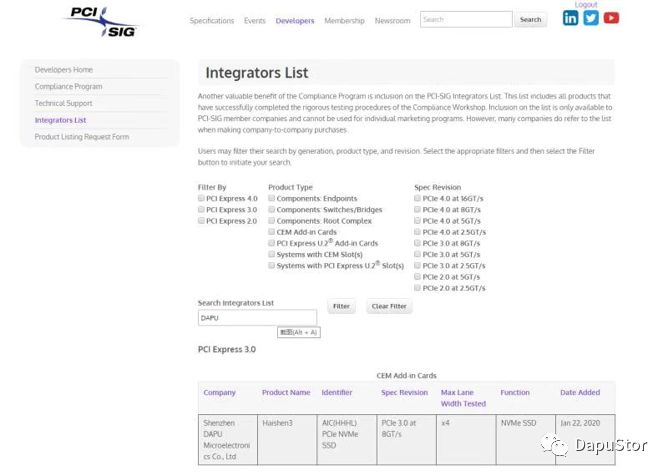Open Developers Home in sidebar
This screenshot has width=668, height=476.
click(63, 69)
